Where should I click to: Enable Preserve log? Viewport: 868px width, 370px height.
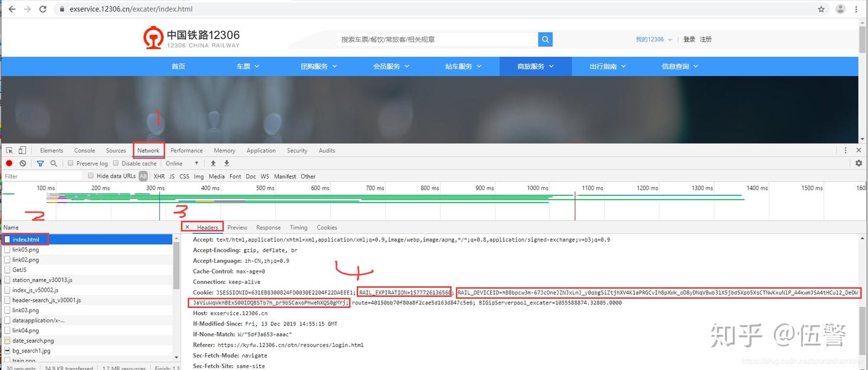[71, 163]
